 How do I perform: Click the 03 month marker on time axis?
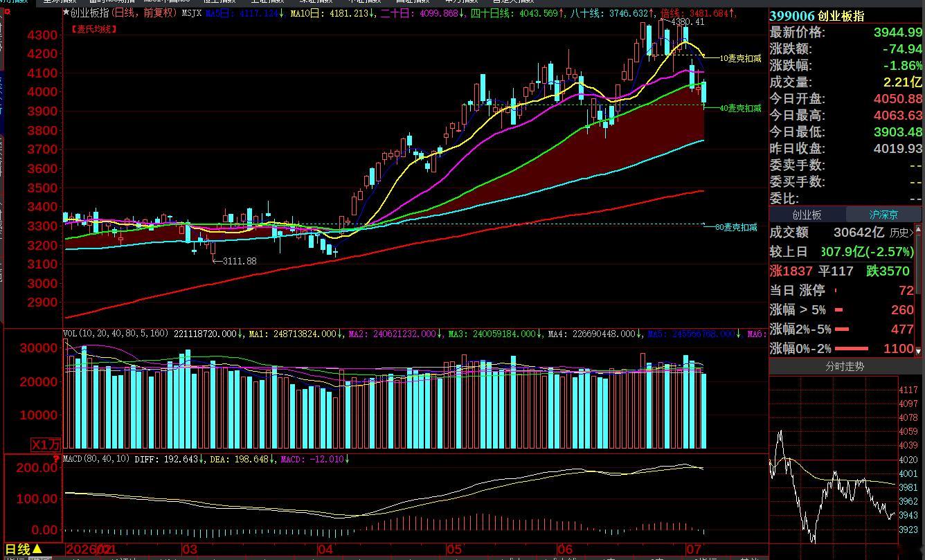pos(189,550)
